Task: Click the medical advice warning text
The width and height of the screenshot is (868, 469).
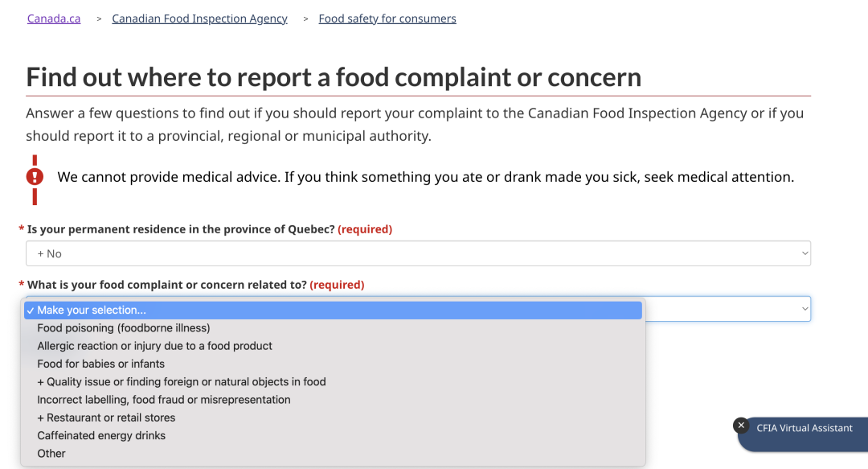Action: click(x=426, y=177)
